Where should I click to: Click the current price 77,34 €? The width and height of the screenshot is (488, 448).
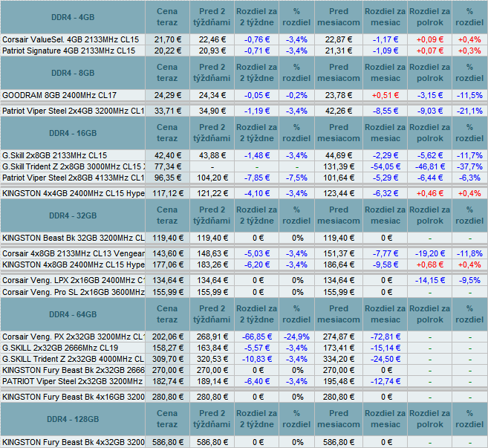pyautogui.click(x=168, y=166)
